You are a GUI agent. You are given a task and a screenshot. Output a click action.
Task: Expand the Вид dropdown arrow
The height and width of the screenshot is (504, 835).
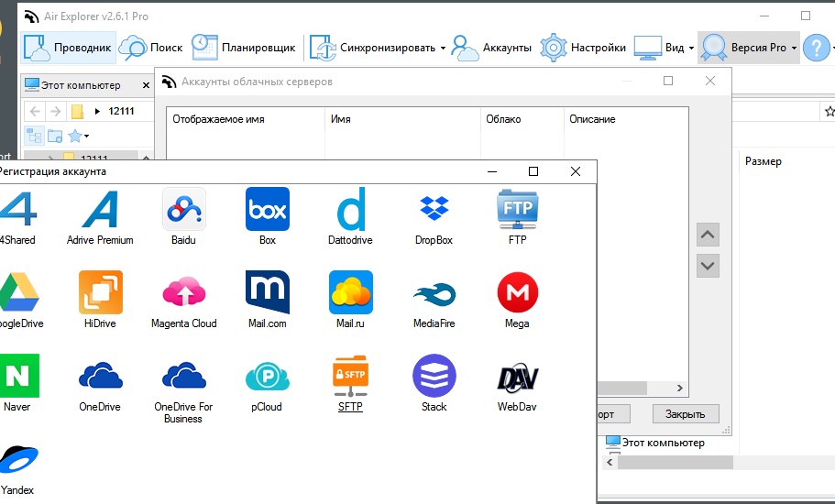pos(691,48)
